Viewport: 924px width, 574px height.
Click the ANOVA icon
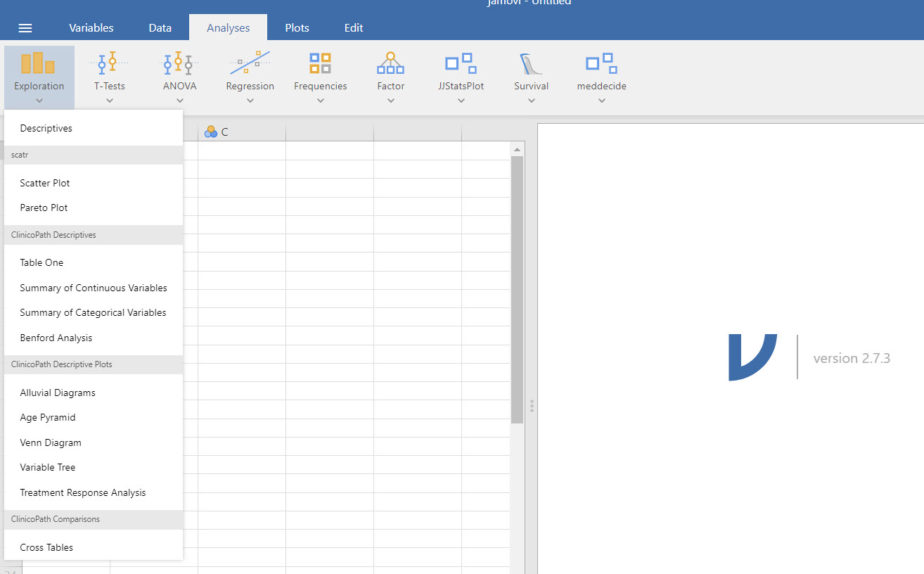coord(180,63)
